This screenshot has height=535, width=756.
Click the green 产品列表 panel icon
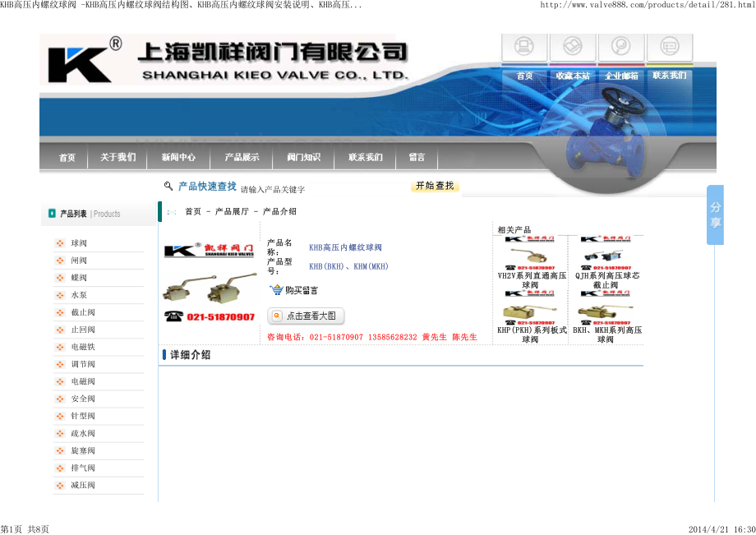point(52,213)
